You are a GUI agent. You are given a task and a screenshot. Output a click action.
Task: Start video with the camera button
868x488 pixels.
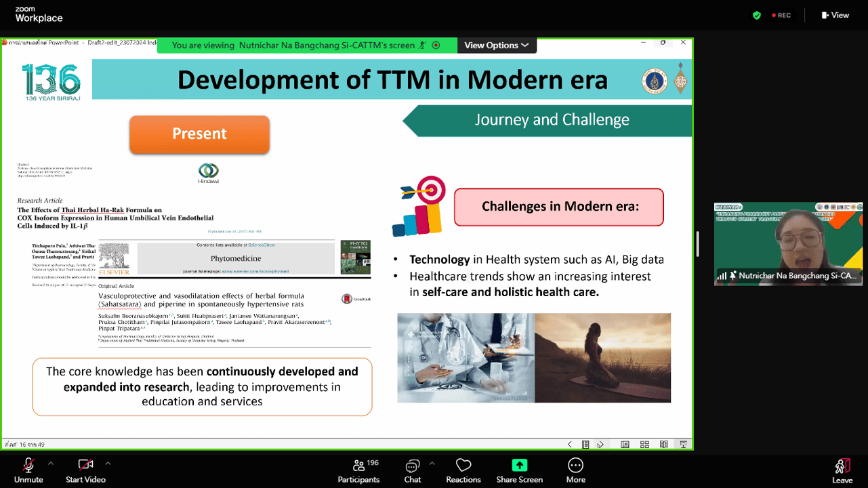pos(85,470)
